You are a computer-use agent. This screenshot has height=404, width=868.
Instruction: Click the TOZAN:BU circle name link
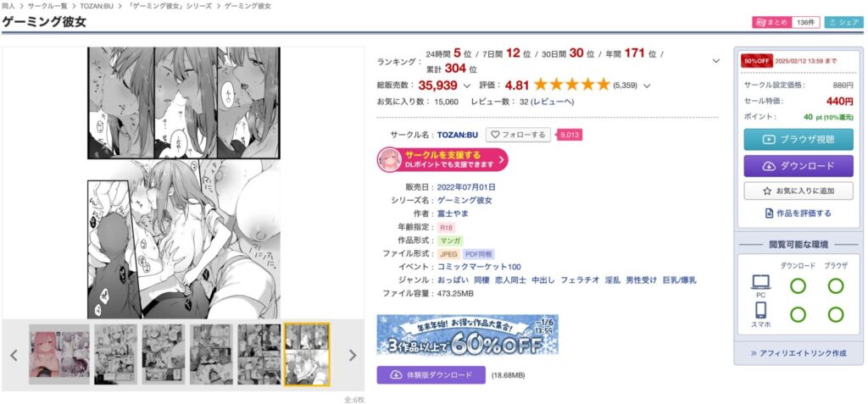pos(457,135)
